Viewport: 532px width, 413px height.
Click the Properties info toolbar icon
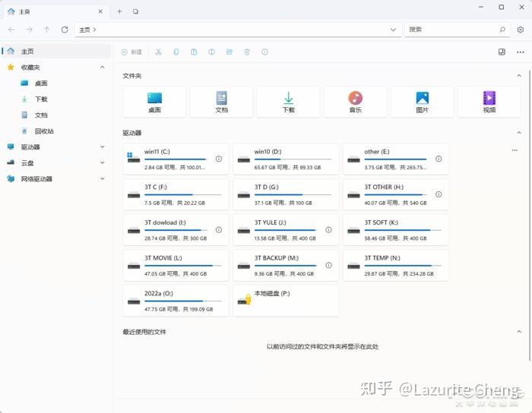coord(264,52)
